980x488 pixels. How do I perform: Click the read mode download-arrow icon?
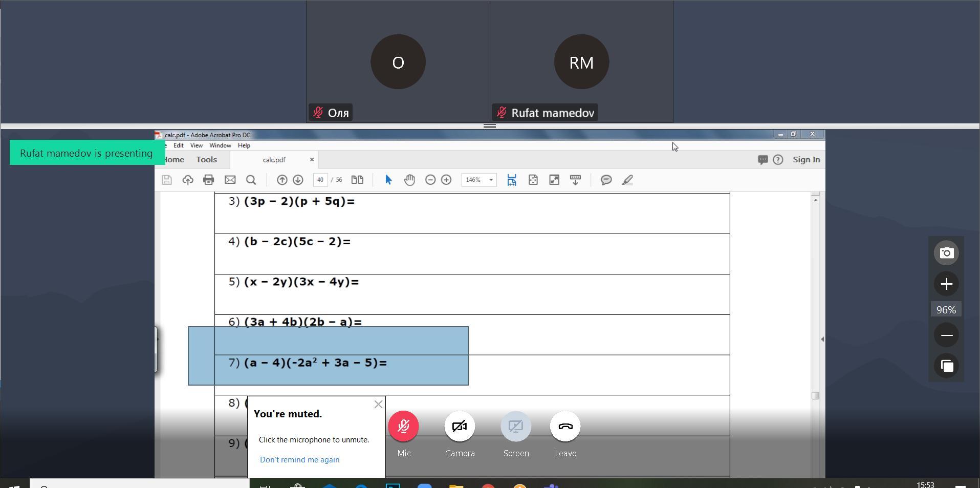click(575, 180)
